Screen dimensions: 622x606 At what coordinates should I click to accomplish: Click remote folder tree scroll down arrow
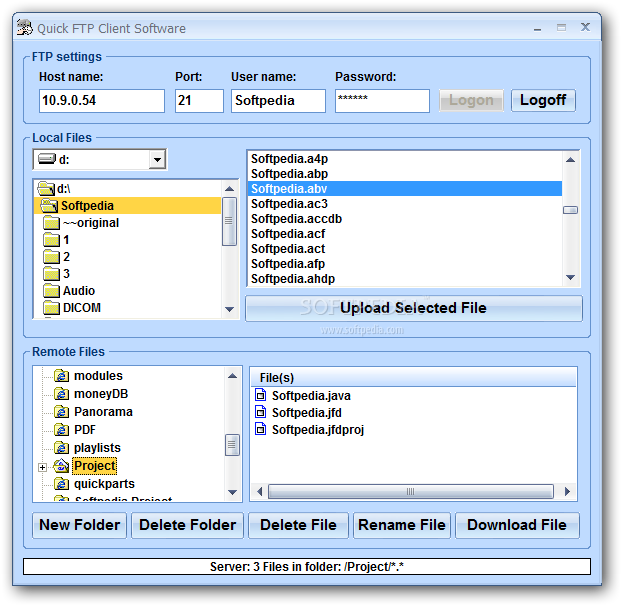coord(232,493)
